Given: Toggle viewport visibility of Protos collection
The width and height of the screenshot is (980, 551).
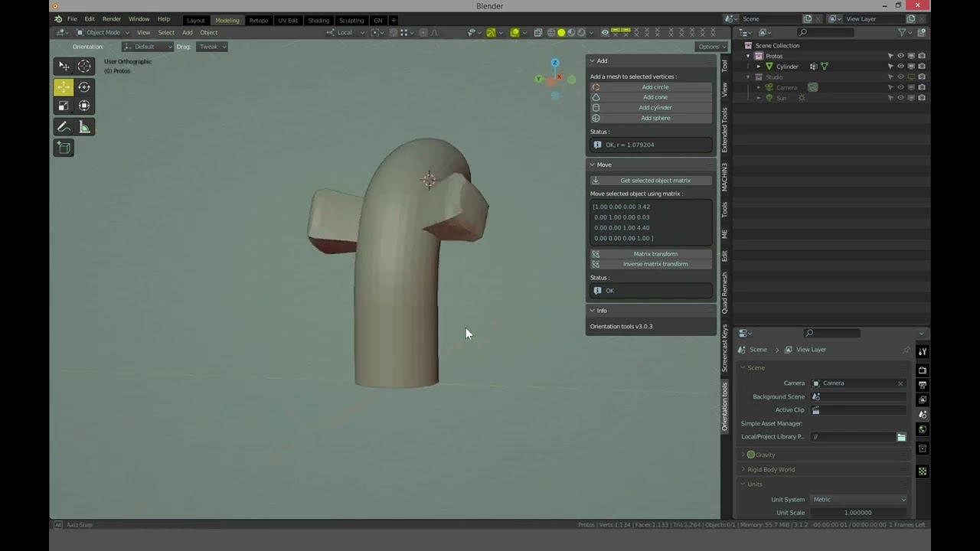Looking at the screenshot, I should pos(900,56).
